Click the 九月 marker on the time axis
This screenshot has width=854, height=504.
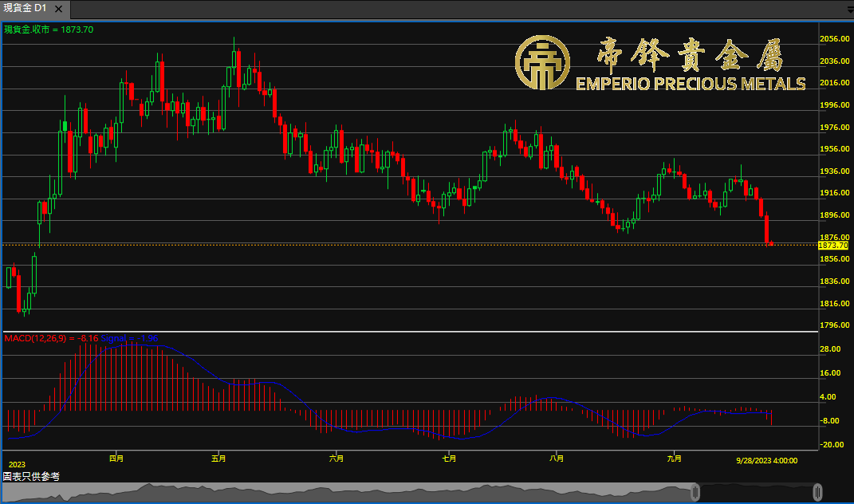[x=674, y=459]
